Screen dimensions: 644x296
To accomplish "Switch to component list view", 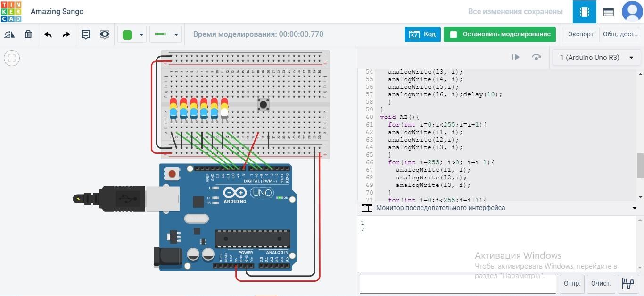I will [608, 12].
